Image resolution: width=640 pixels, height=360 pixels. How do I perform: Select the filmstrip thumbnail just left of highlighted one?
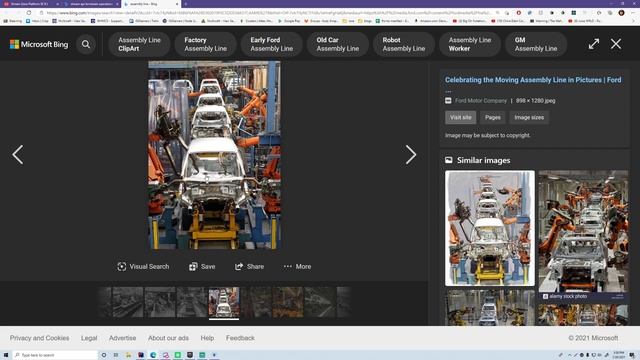[192, 302]
